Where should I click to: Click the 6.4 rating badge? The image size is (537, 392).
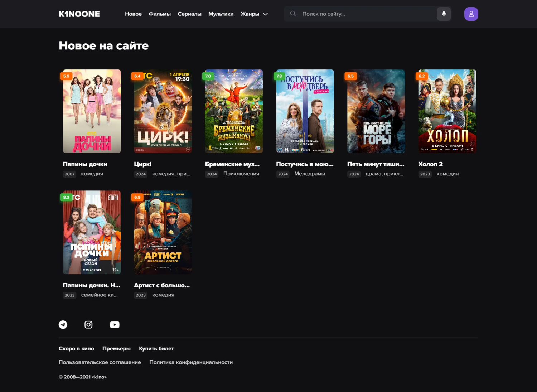coord(137,76)
